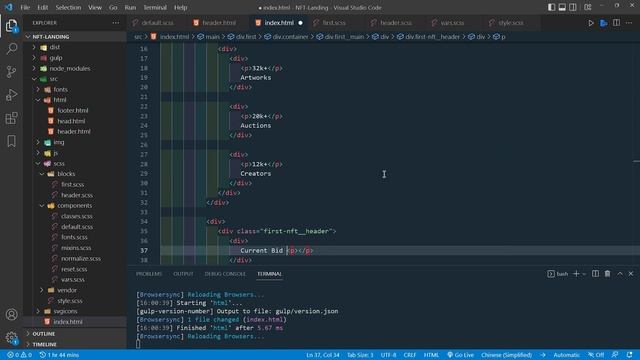Screen dimensions: 640x360
Task: Expand the vendor folder
Action: pyautogui.click(x=67, y=290)
